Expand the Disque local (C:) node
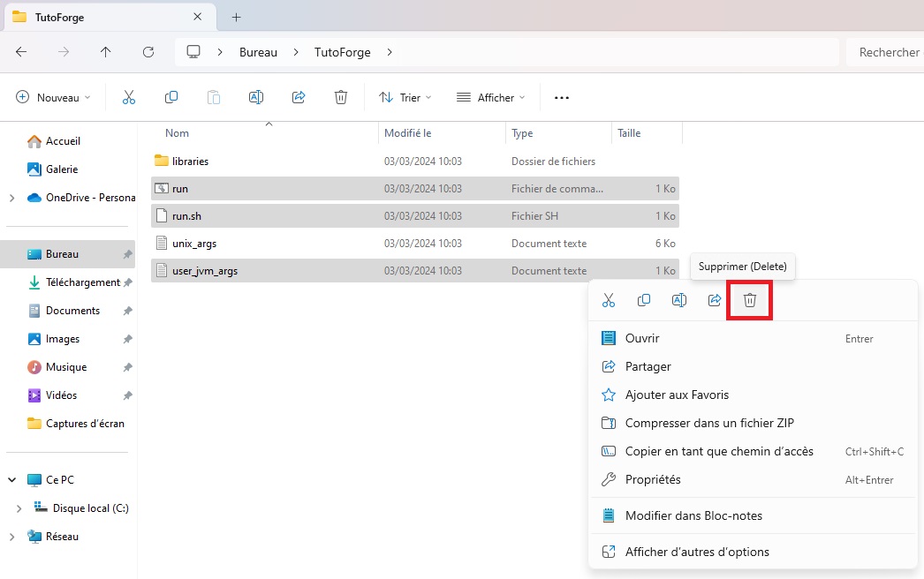The height and width of the screenshot is (579, 924). (x=19, y=508)
